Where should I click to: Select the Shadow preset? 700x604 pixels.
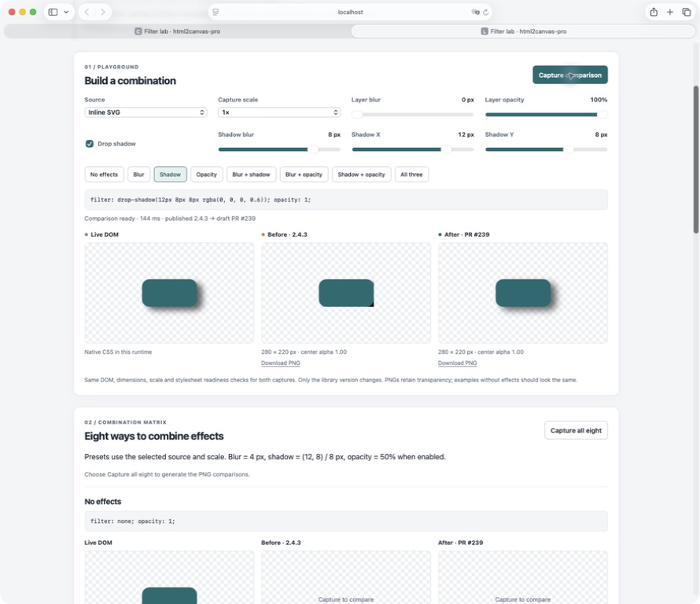[170, 175]
